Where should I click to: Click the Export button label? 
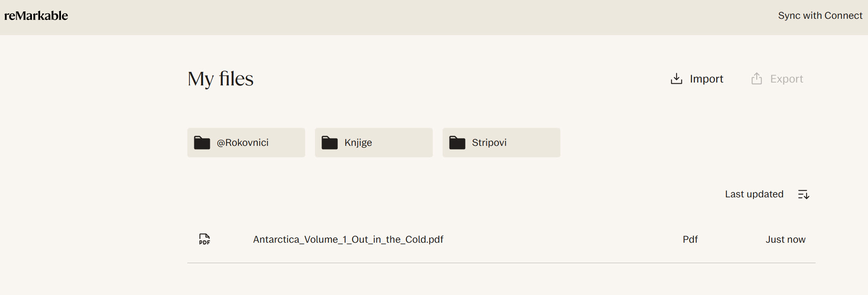787,79
